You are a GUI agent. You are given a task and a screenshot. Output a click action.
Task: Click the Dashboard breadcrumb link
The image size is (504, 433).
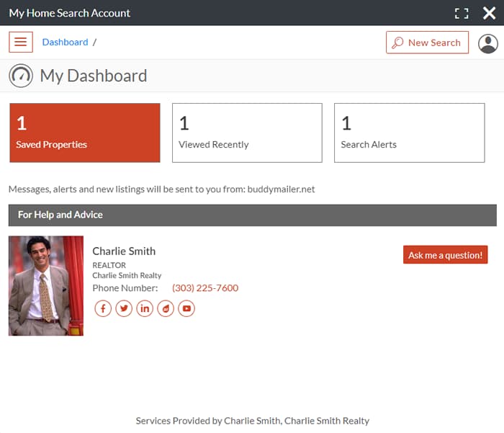[x=65, y=42]
